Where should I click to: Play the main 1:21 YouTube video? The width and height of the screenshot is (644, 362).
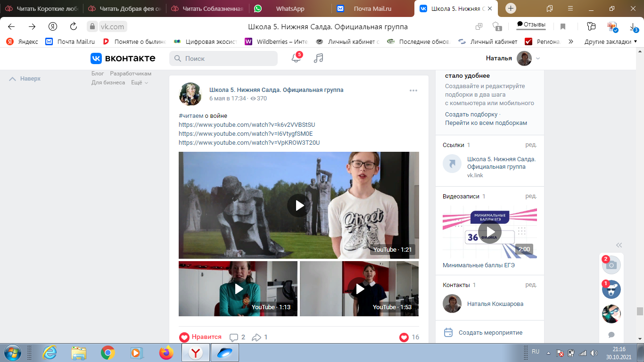[x=299, y=205]
